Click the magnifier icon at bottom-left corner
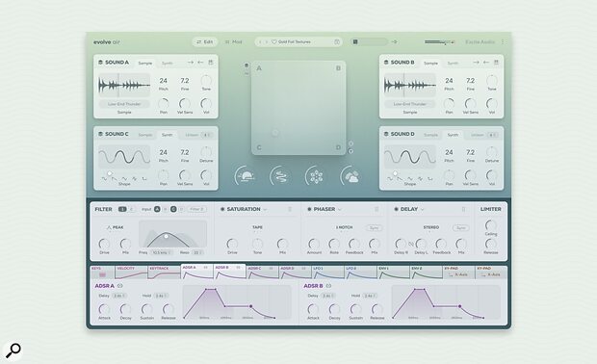 (x=13, y=351)
